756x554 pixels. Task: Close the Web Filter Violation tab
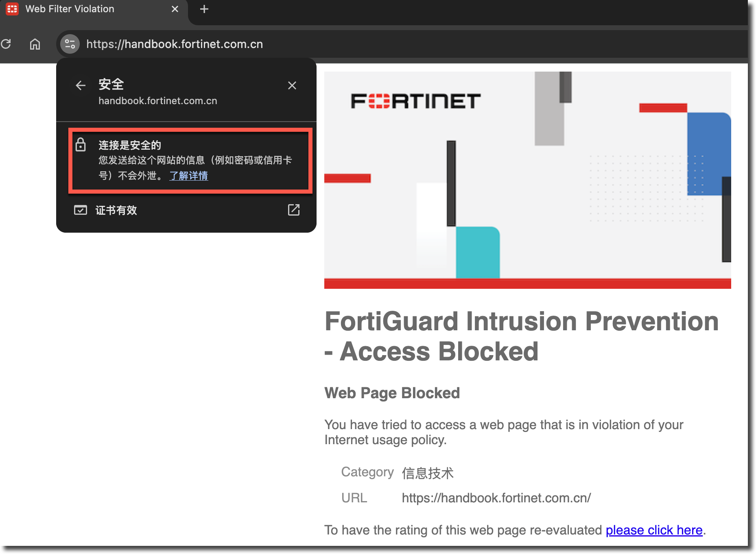click(175, 9)
